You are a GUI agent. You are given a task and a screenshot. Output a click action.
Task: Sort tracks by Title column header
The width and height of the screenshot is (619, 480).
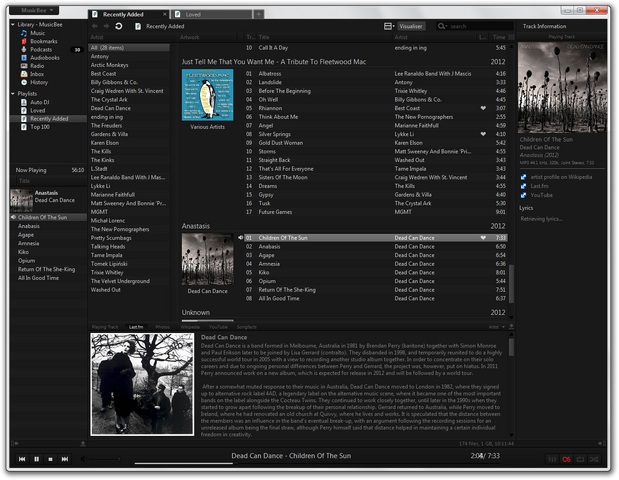(325, 37)
